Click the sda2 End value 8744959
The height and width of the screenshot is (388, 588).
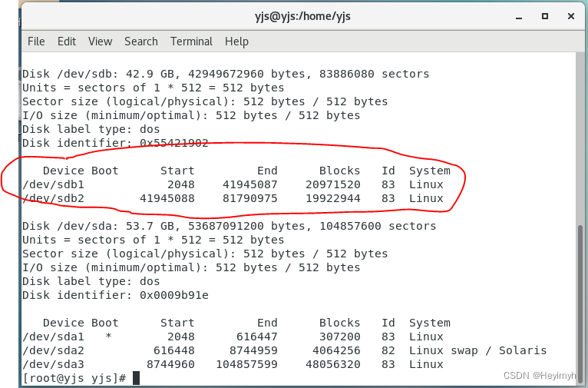point(253,350)
